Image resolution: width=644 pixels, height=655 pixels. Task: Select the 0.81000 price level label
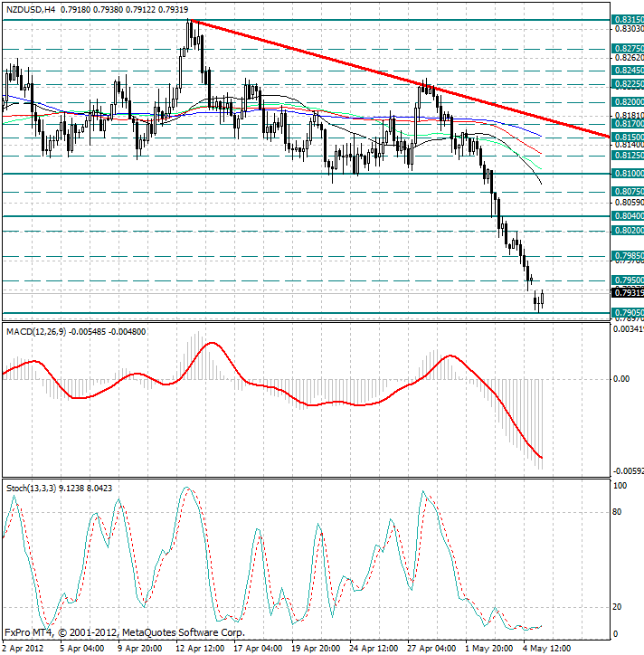click(628, 174)
